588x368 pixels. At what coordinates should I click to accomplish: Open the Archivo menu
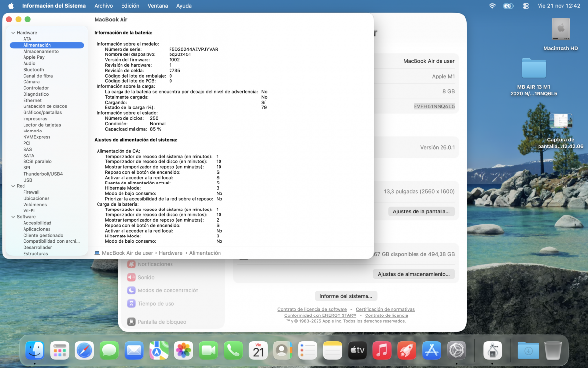[103, 6]
